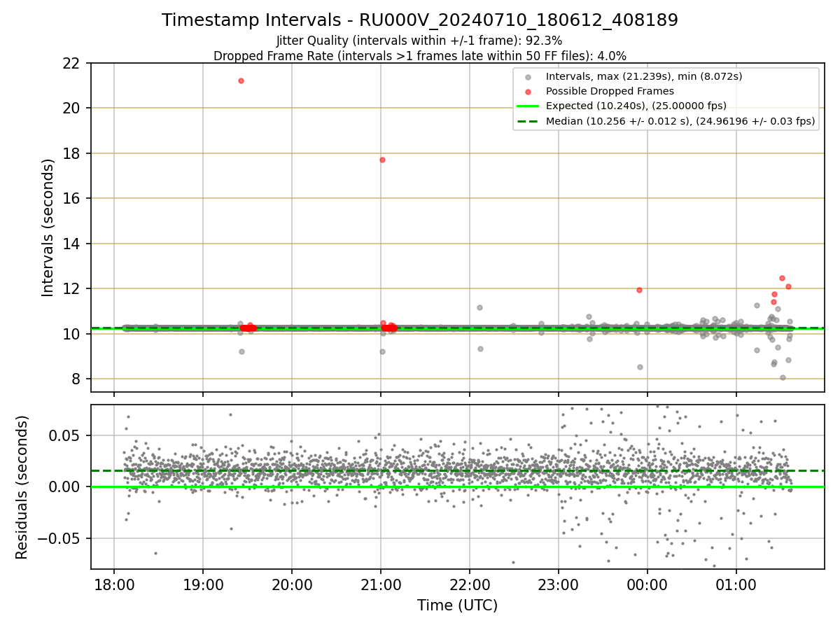
Task: Click the gray point near 8.5s before 00:00
Action: 640,367
